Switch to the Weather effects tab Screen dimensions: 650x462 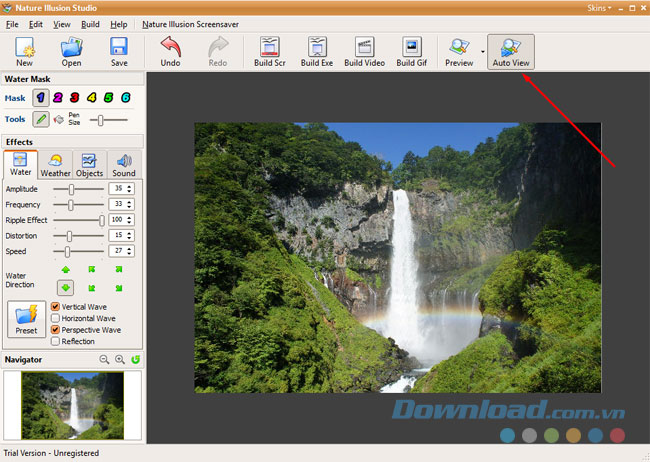[55, 164]
